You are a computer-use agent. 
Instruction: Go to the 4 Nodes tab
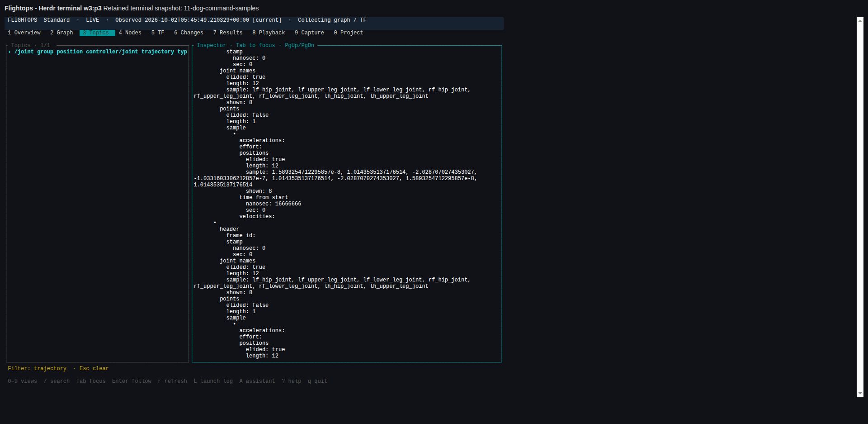pos(130,33)
